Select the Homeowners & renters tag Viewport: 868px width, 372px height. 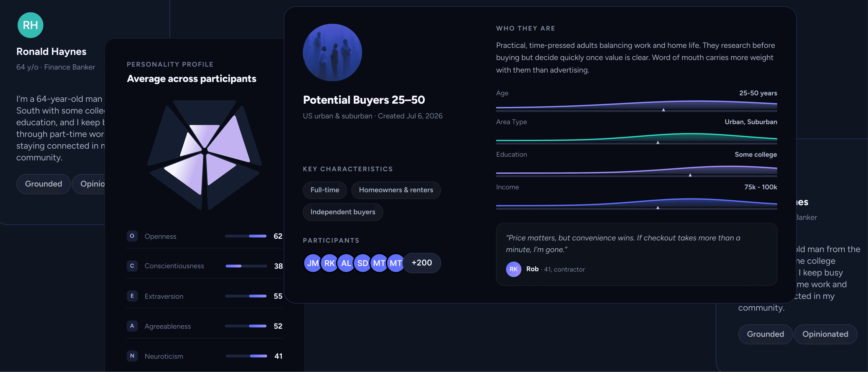click(396, 190)
